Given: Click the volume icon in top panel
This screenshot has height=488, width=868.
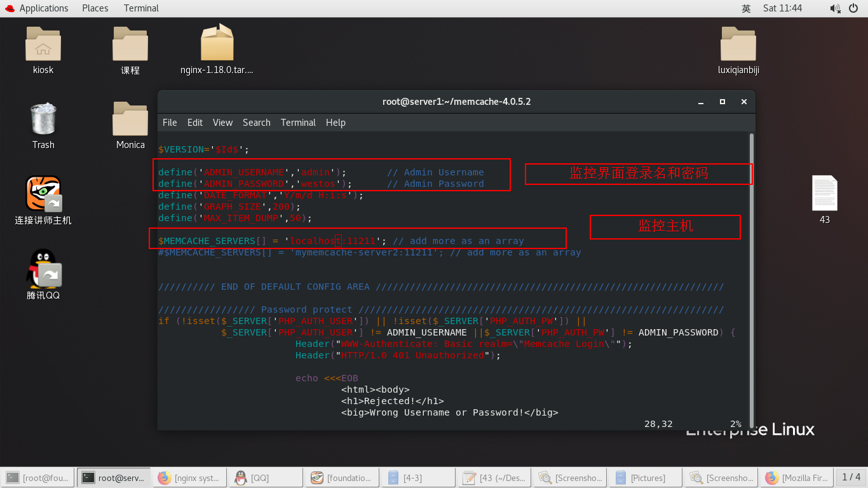Looking at the screenshot, I should (836, 8).
